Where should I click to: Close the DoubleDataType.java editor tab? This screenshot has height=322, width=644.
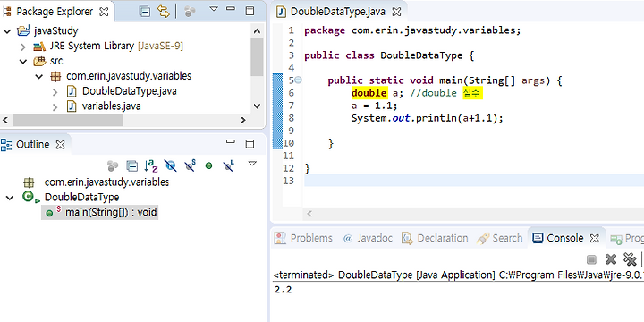[x=396, y=12]
